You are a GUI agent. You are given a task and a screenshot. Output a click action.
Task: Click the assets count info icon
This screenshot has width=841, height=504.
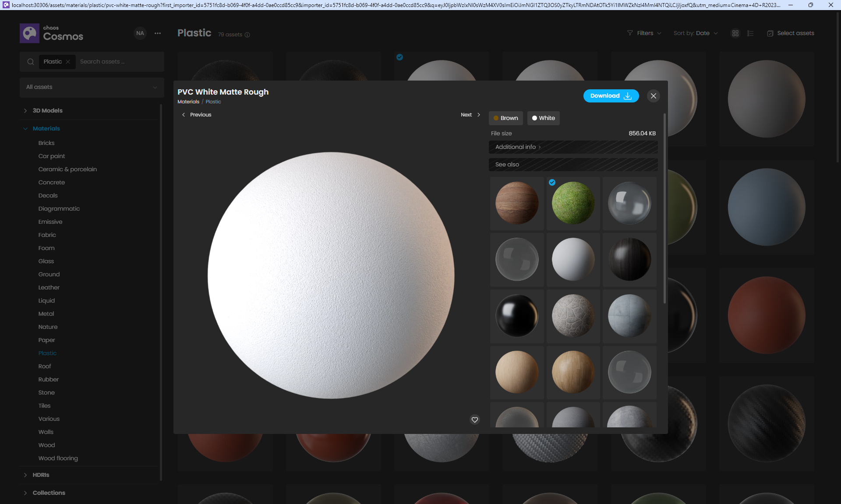pos(247,35)
